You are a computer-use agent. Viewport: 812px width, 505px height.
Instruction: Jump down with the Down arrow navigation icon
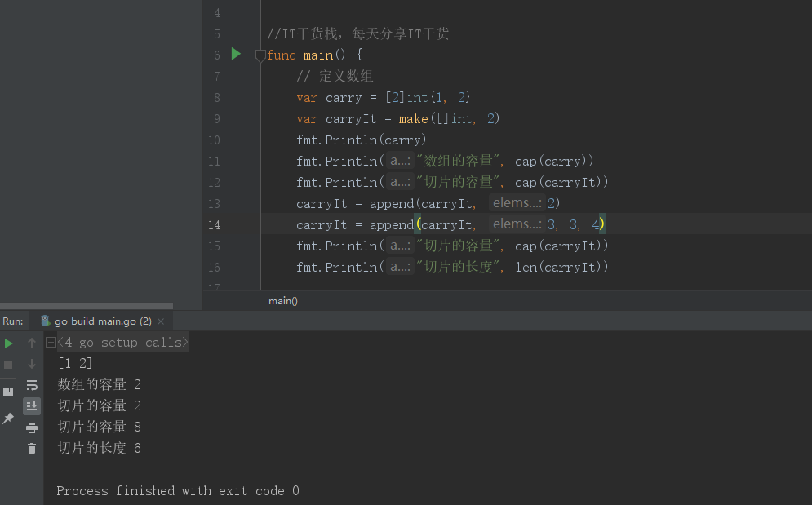(x=32, y=365)
